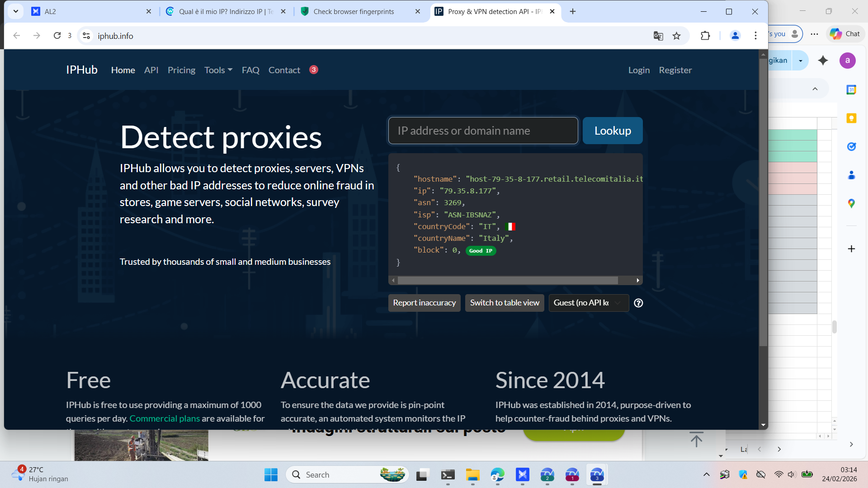Open the Chrome Extensions puzzle icon

(705, 36)
